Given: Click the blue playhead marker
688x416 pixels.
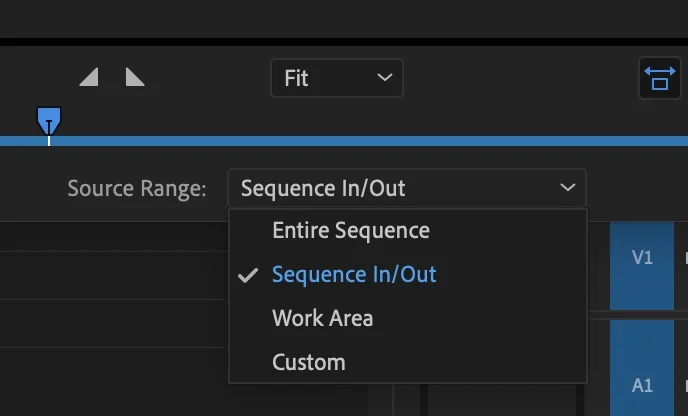Looking at the screenshot, I should 49,122.
